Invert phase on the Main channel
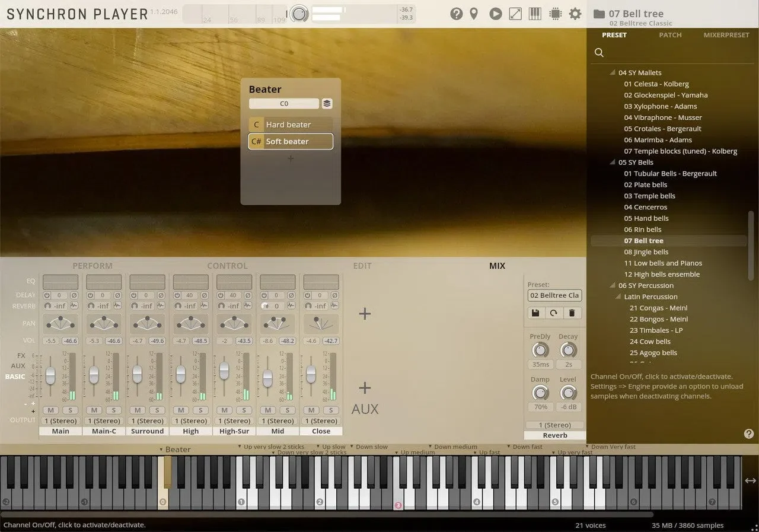The width and height of the screenshot is (759, 532). (74, 295)
